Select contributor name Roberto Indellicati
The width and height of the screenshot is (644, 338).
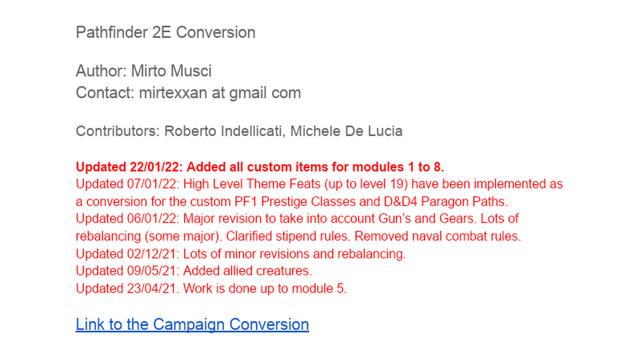pos(224,131)
